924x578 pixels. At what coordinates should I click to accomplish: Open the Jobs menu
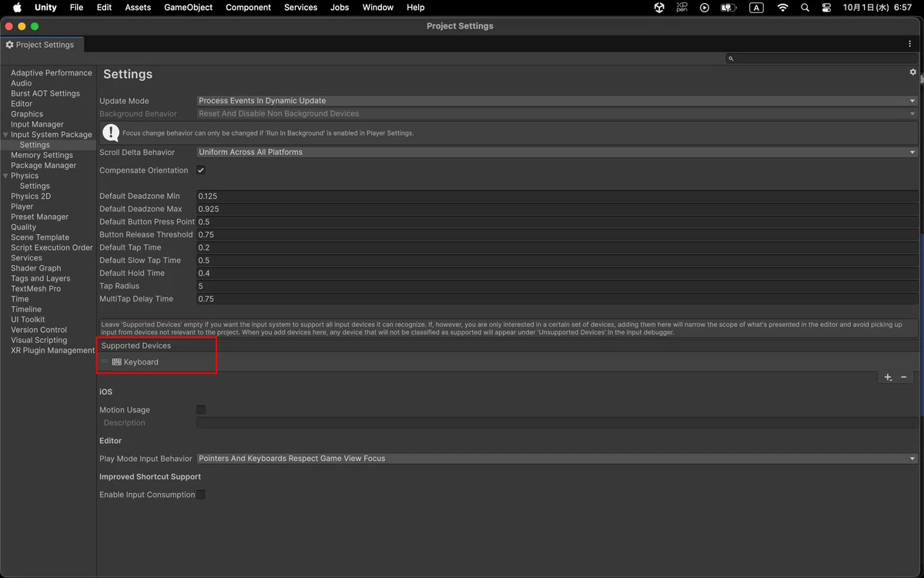(x=340, y=8)
